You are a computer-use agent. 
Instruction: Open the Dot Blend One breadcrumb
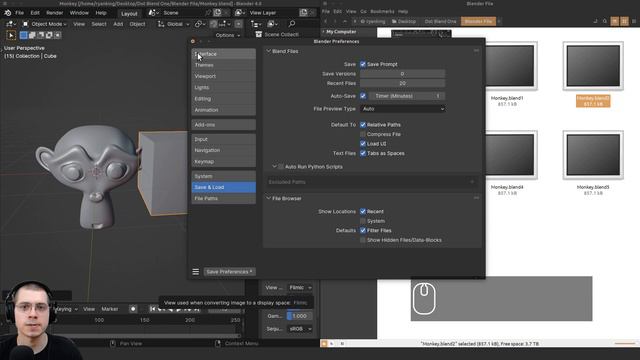tap(440, 21)
